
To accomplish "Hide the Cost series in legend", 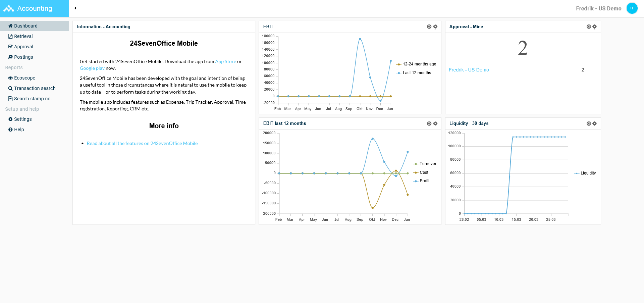I will click(x=421, y=172).
